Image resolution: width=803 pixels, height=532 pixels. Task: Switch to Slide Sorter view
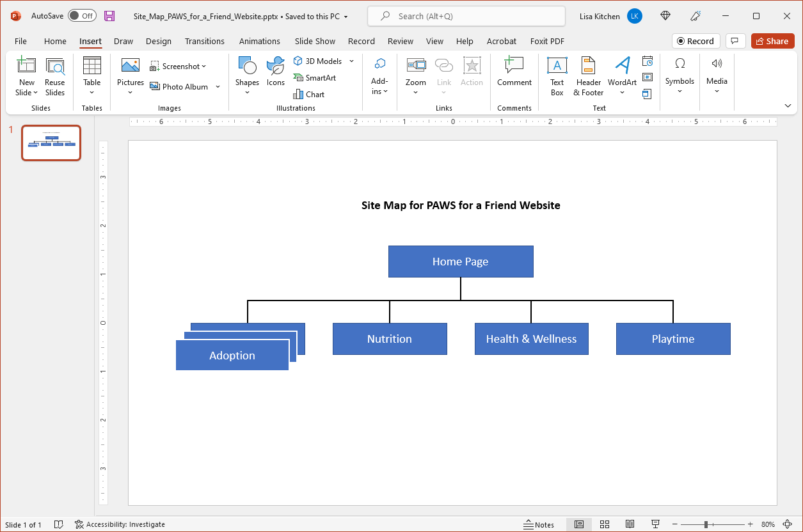605,524
